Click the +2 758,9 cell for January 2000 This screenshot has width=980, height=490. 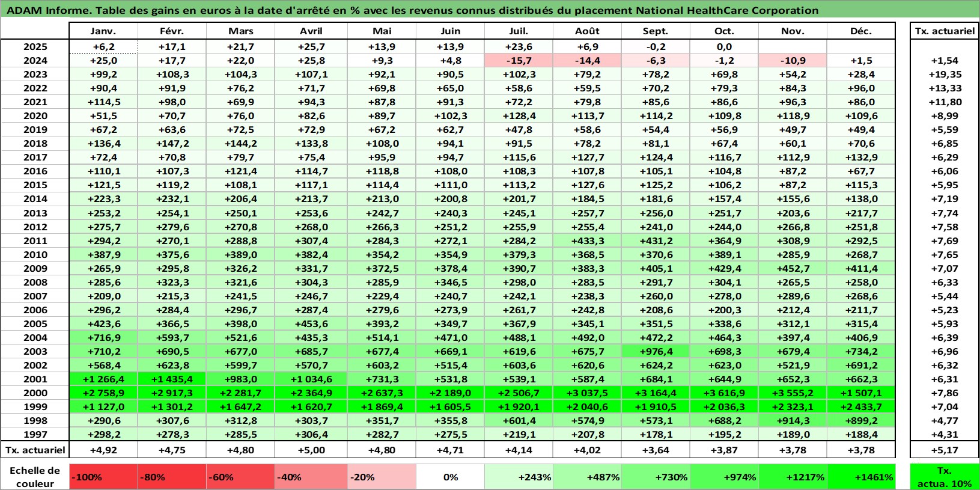point(104,393)
